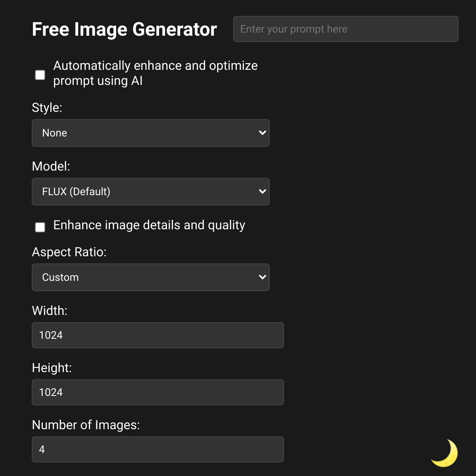Click the chevron arrow on Style dropdown
Viewport: 476px width, 476px height.
coord(262,133)
